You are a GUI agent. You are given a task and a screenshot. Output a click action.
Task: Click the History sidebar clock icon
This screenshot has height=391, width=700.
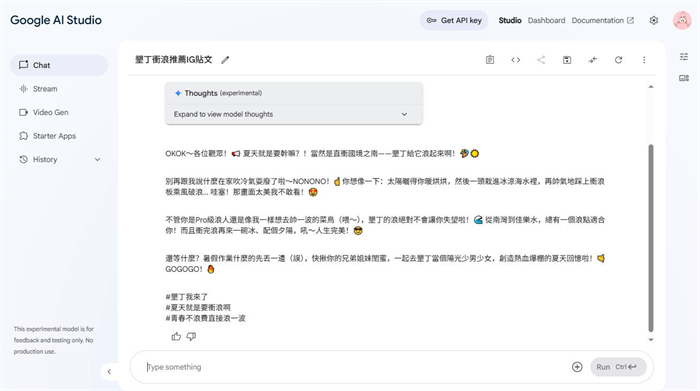coord(24,159)
